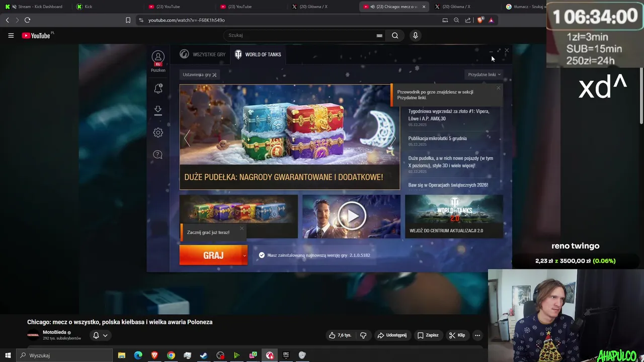Switch to Stream - Kick Dashboard tab
The height and width of the screenshot is (362, 644).
coord(36,7)
